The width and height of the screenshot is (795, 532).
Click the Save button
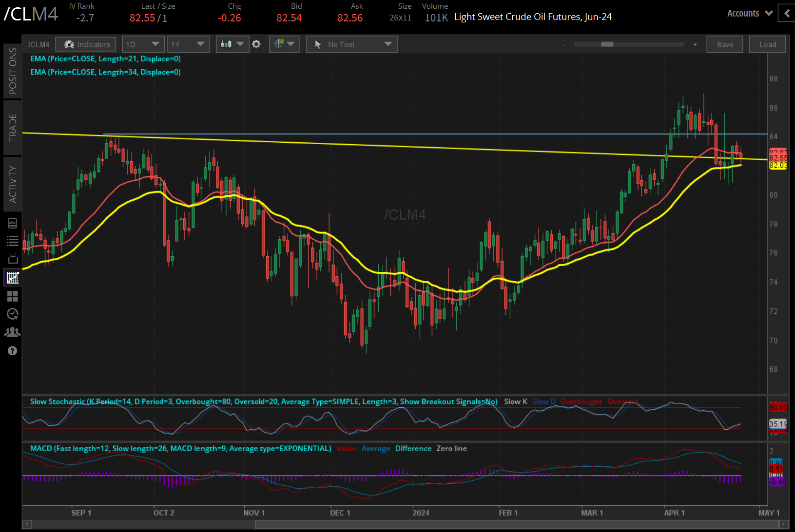724,44
